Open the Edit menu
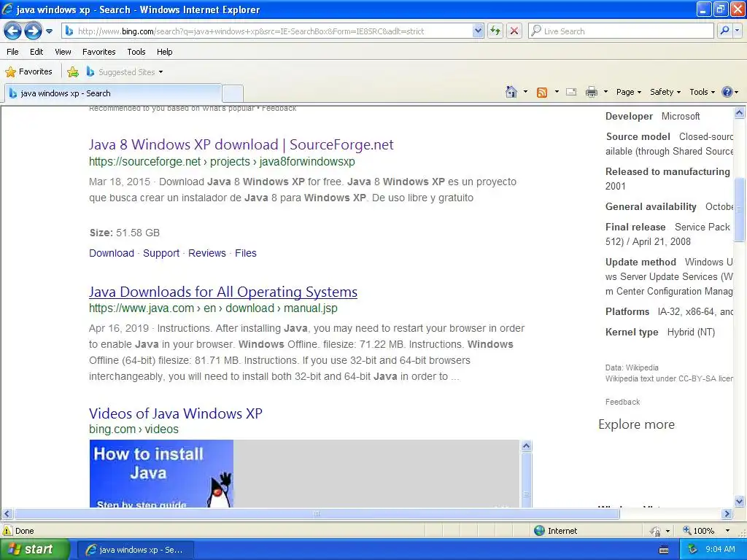This screenshot has width=747, height=560. (x=36, y=52)
